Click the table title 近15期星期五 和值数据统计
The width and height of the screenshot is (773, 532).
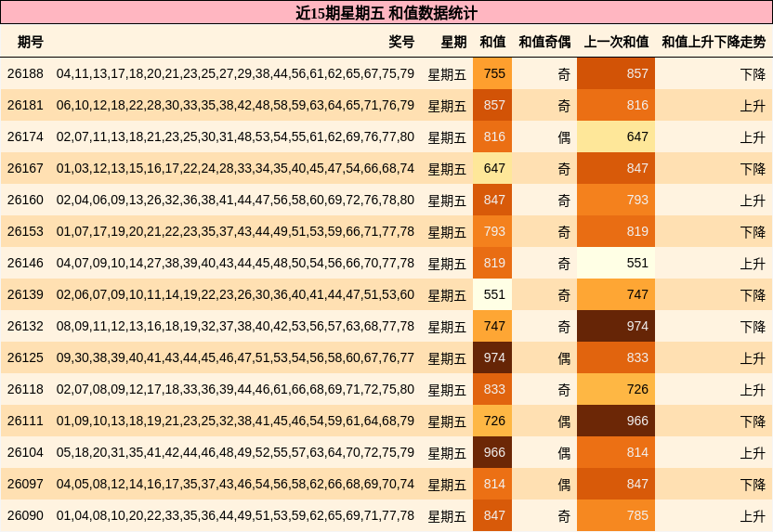coord(386,13)
